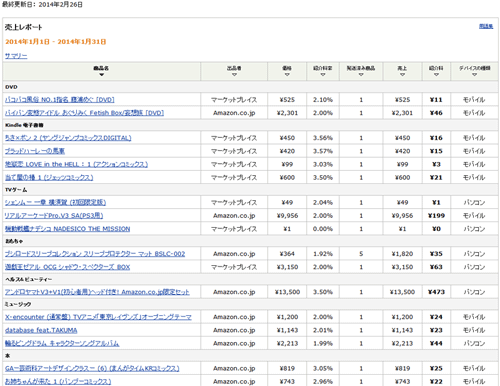Click the ¥1,820 sales cell

point(402,254)
